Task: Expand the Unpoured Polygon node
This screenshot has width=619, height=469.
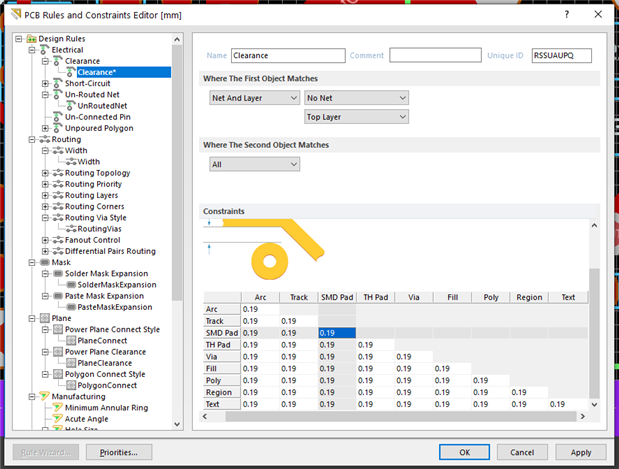Action: click(45, 128)
